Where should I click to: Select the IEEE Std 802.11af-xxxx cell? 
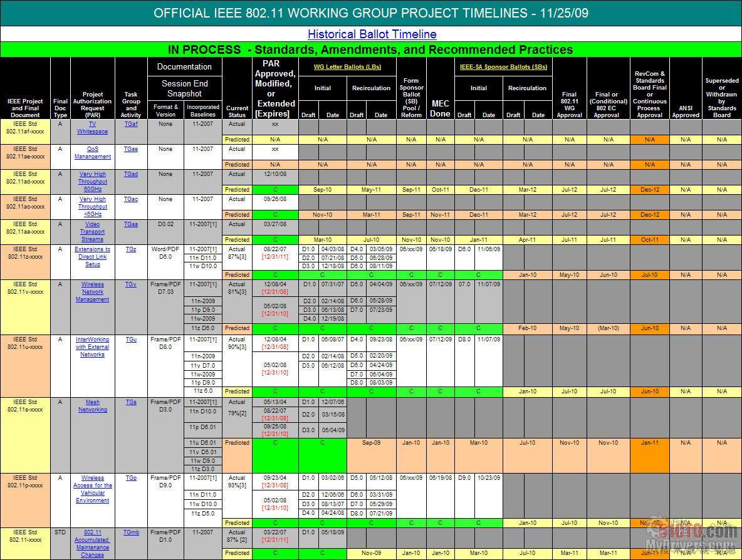point(26,132)
